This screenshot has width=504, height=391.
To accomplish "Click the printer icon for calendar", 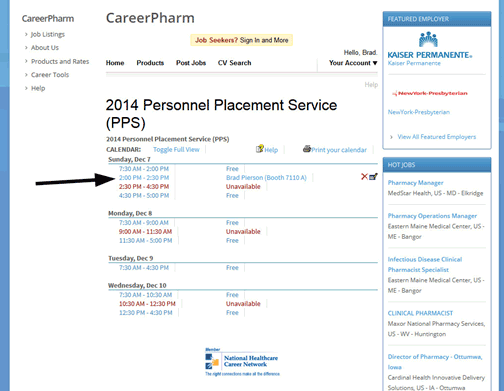I will [307, 149].
